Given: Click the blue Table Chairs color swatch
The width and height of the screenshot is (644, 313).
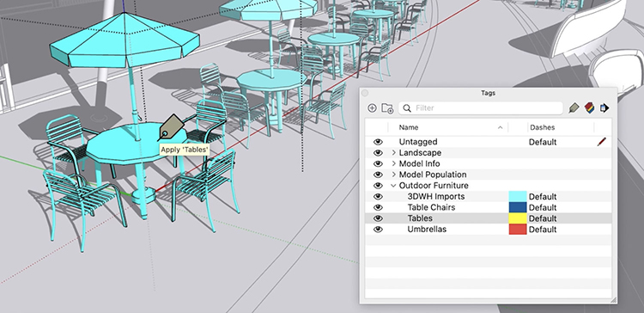Looking at the screenshot, I should [518, 207].
